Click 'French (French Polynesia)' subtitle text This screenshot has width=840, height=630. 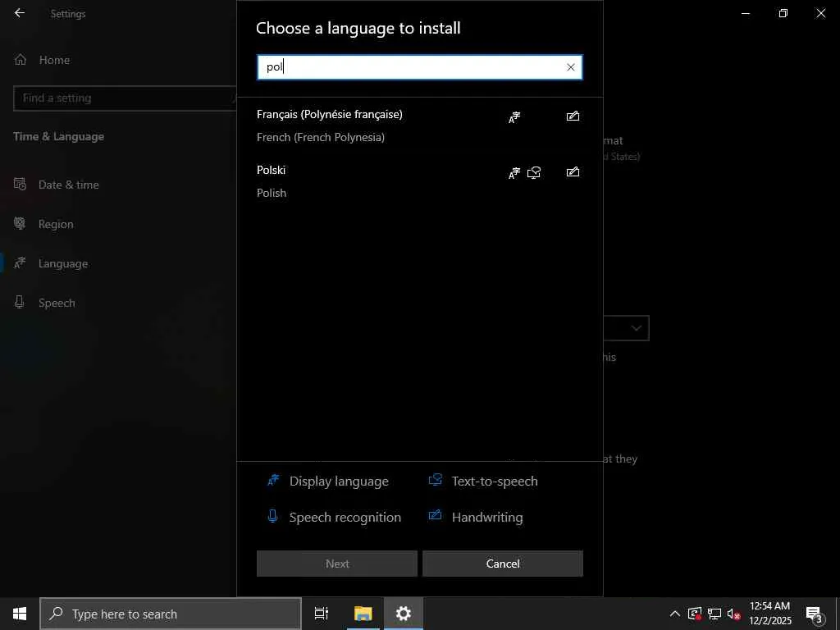321,137
